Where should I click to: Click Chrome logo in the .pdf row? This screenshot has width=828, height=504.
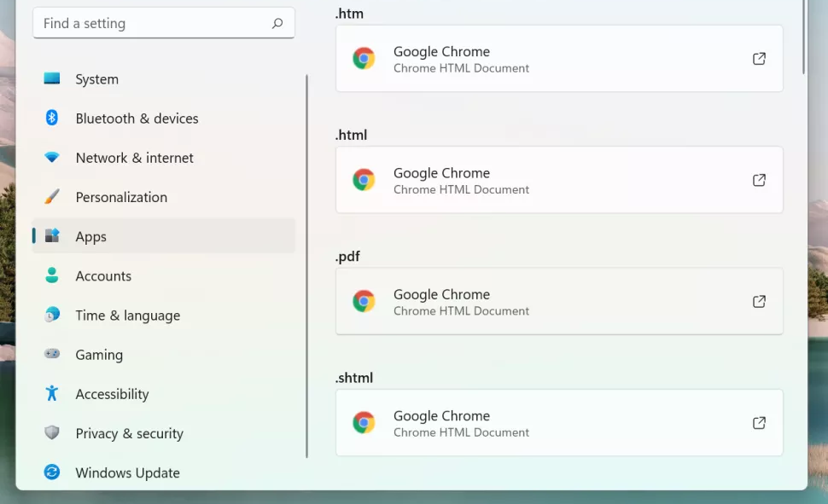[x=364, y=301]
